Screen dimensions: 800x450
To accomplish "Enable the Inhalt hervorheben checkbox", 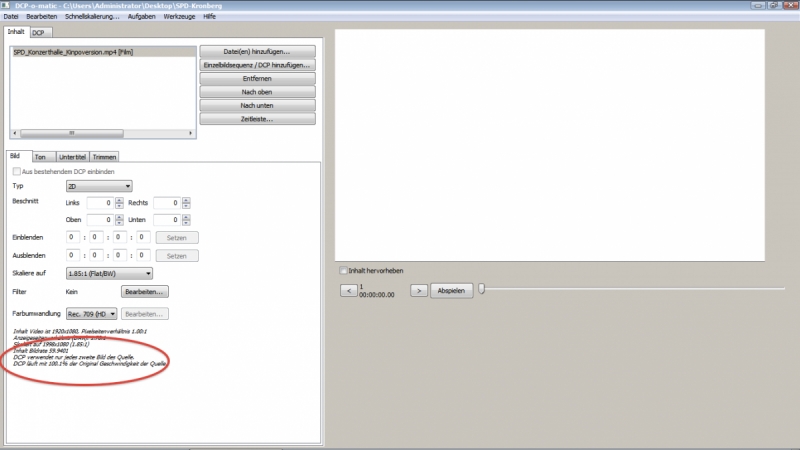I will pyautogui.click(x=344, y=270).
